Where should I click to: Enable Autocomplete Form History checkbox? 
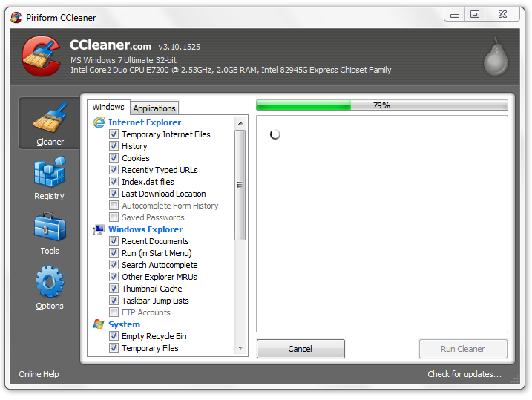pos(114,206)
